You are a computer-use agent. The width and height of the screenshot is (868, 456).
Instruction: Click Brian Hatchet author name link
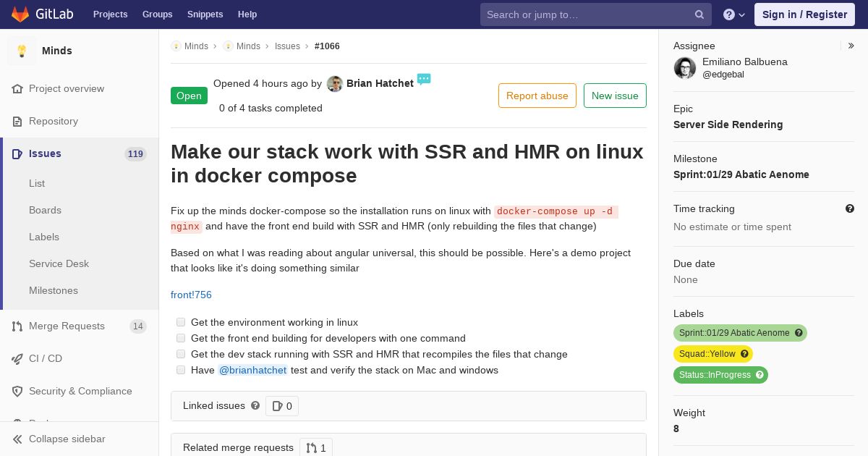380,83
